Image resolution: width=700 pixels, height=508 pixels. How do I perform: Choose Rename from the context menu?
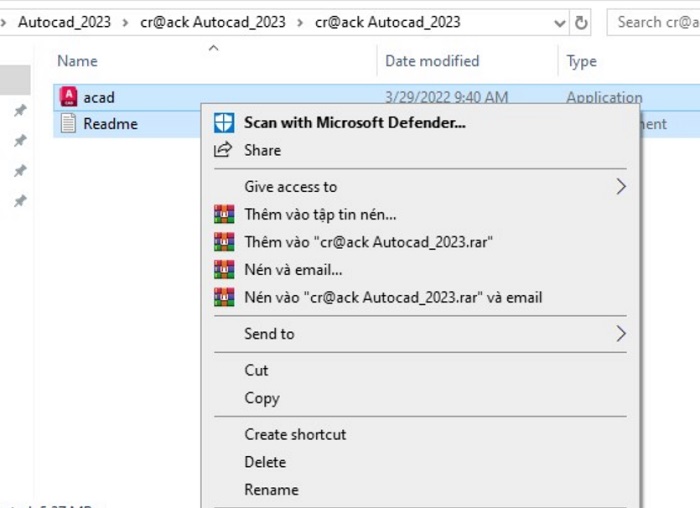(x=421, y=490)
